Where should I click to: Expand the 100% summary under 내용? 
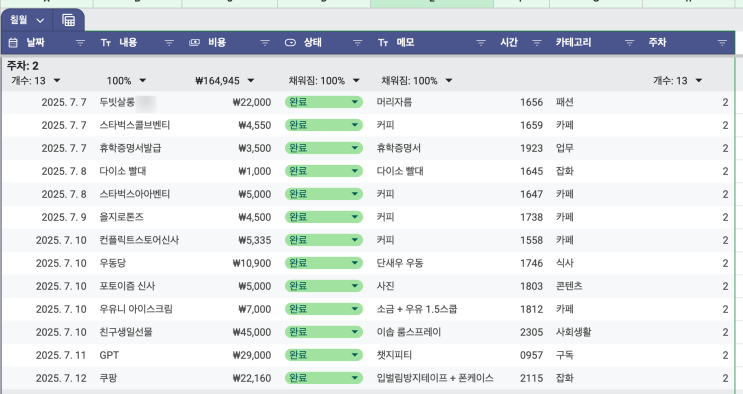click(143, 81)
